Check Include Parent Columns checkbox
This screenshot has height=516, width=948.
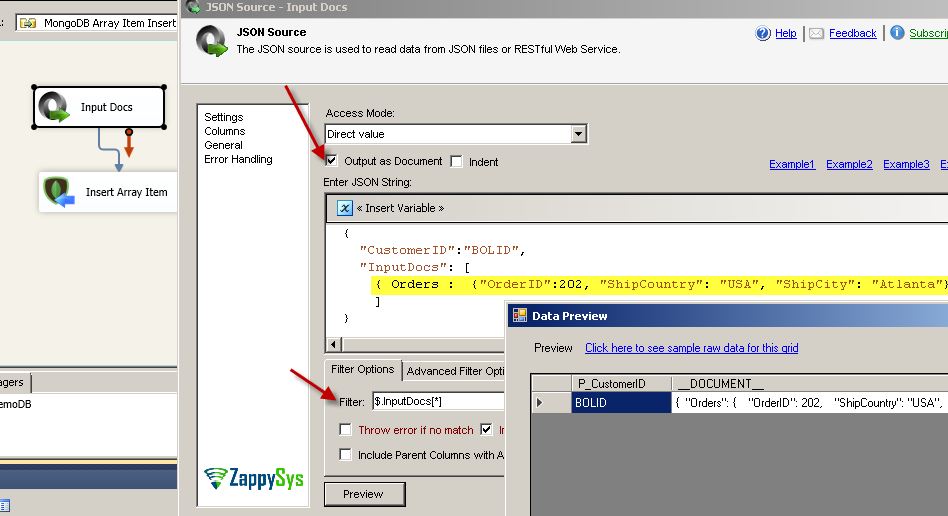345,454
